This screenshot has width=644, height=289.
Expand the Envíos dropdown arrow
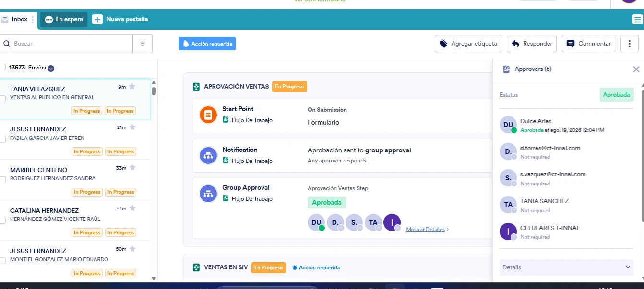click(51, 68)
